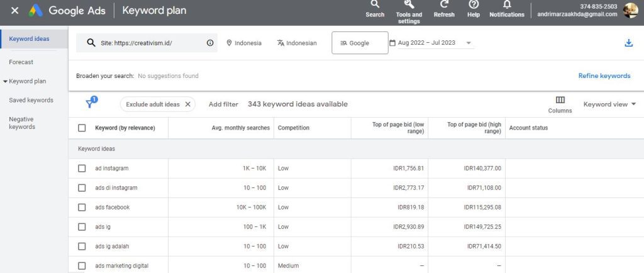644x273 pixels.
Task: Go to Forecast in the sidebar
Action: [21, 62]
